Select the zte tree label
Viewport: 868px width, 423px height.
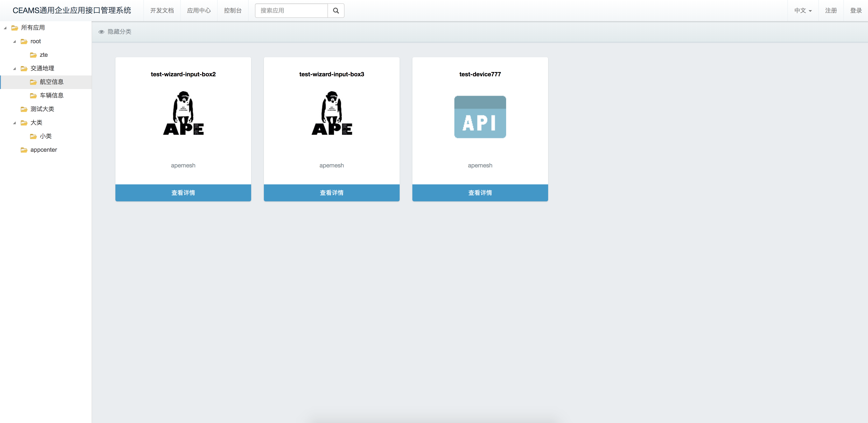(x=44, y=55)
